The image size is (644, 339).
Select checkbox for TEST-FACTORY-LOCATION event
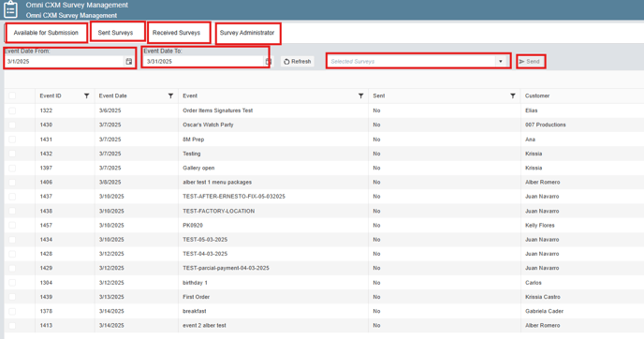pos(12,211)
